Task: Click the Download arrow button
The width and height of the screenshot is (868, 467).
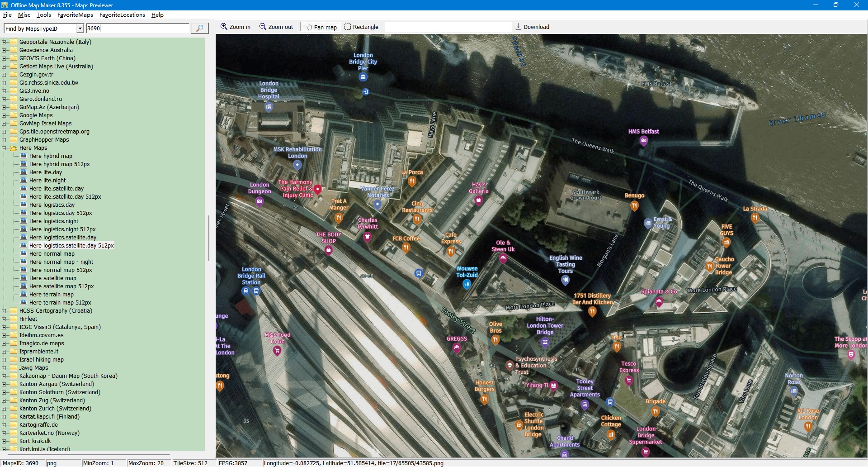Action: click(532, 27)
